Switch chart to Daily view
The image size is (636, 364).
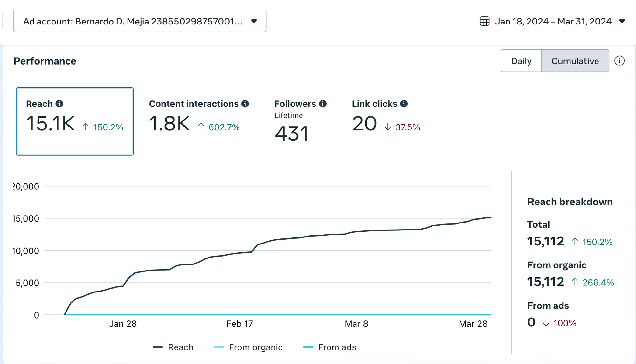[521, 61]
